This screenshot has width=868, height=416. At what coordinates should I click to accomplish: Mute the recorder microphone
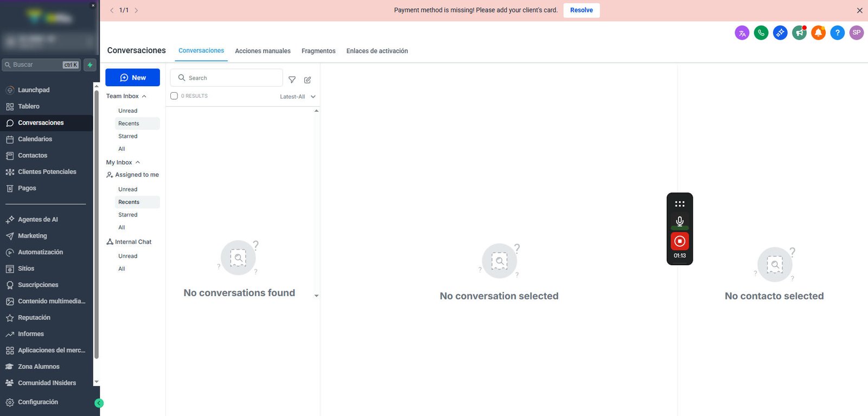tap(680, 221)
